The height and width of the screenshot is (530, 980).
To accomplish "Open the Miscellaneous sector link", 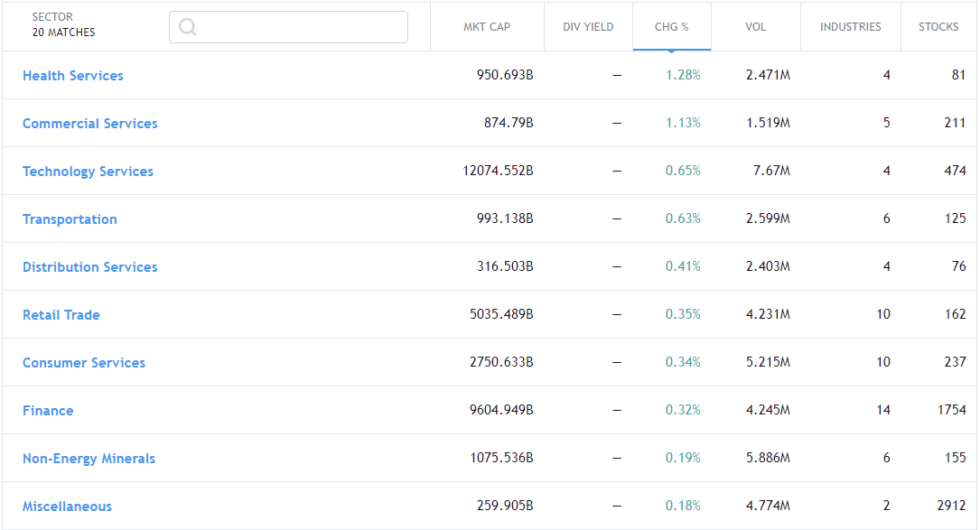I will [68, 507].
